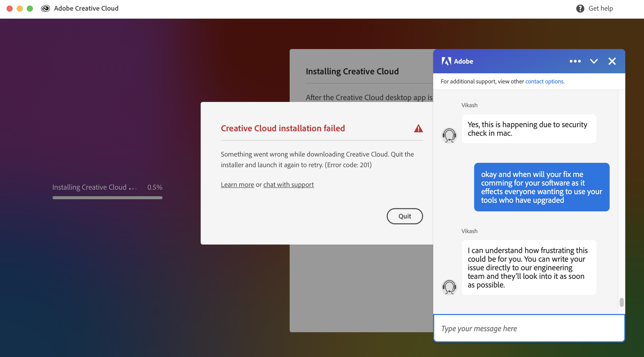Screen dimensions: 644x357
Task: Click the Get help question mark icon
Action: 580,9
